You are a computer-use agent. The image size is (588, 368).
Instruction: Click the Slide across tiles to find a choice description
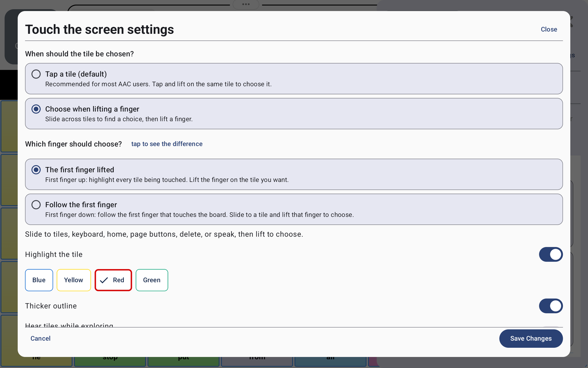119,119
